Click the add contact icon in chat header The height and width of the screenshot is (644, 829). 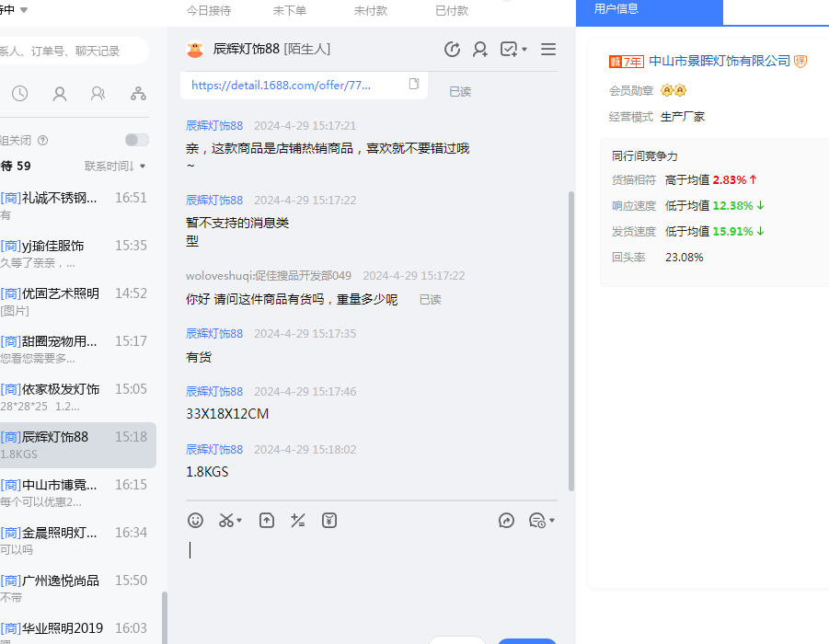point(480,50)
